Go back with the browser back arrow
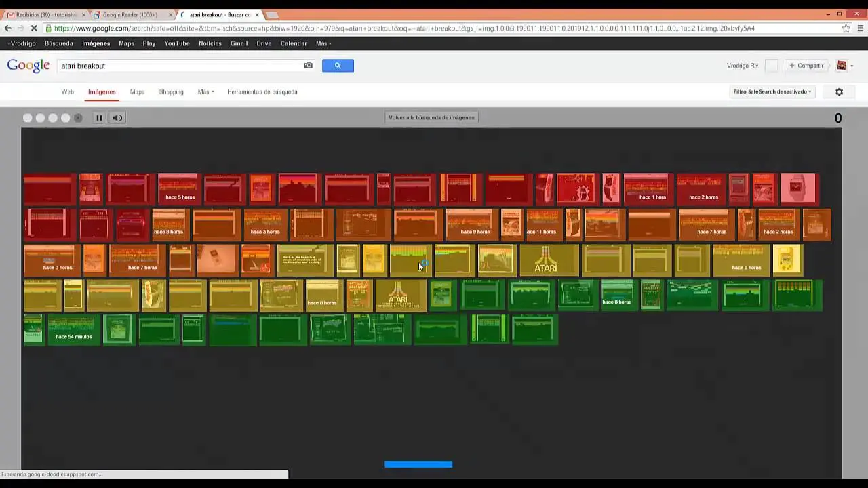Screen dimensions: 868x488 click(7, 28)
